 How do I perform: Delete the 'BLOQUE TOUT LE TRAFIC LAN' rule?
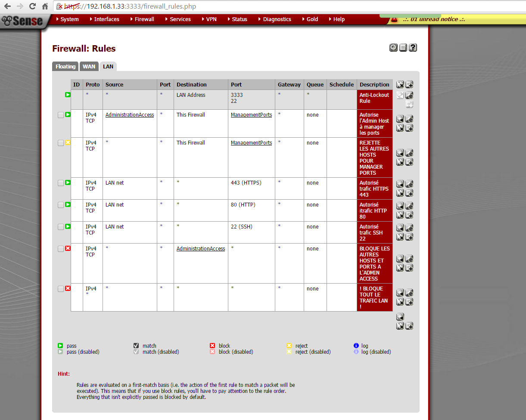pos(400,302)
